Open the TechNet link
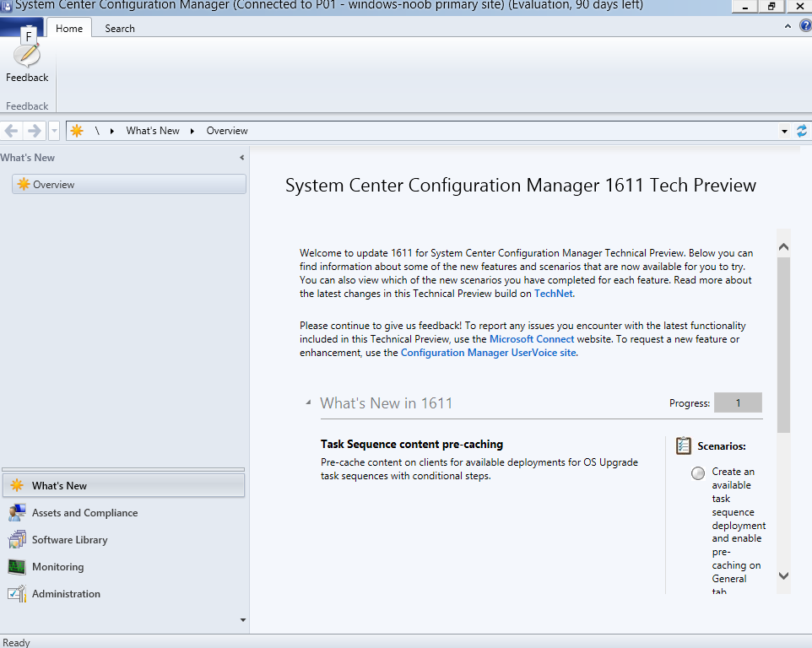This screenshot has width=812, height=648. [x=553, y=294]
